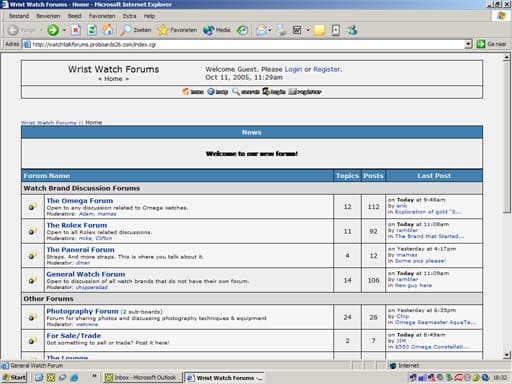Viewport: 512px width, 384px height.
Task: Open 'Omega Seamaster AquaTe...' last post link
Action: (x=435, y=322)
